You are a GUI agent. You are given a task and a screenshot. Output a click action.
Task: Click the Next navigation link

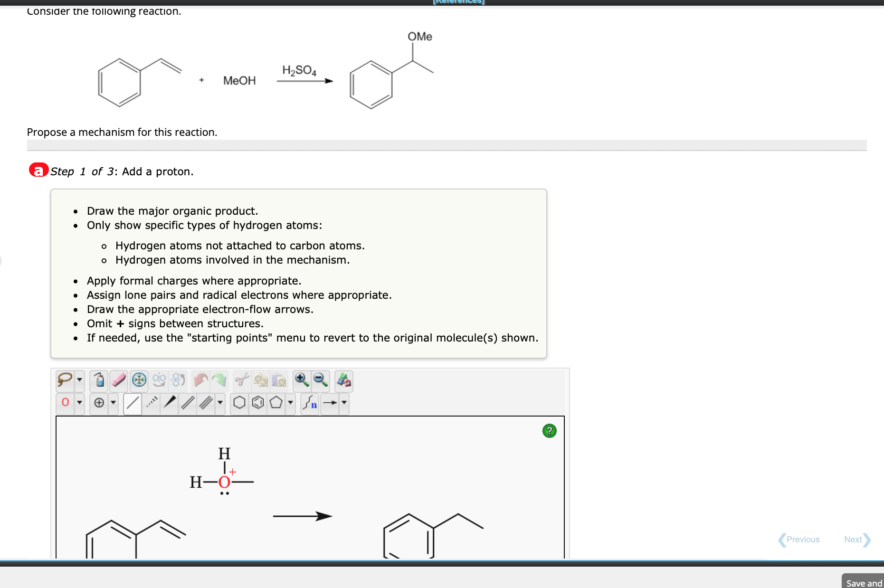tap(853, 540)
